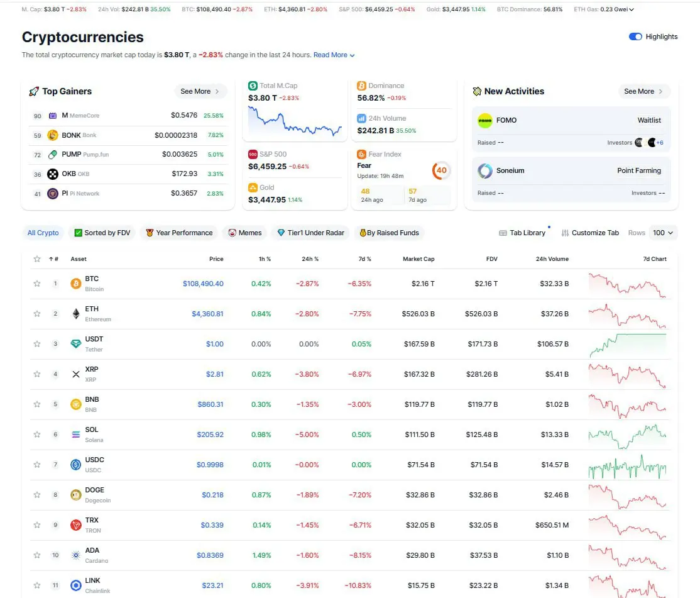Click the Total M.Cap green icon
Screen dimensions: 700x598
pos(253,86)
